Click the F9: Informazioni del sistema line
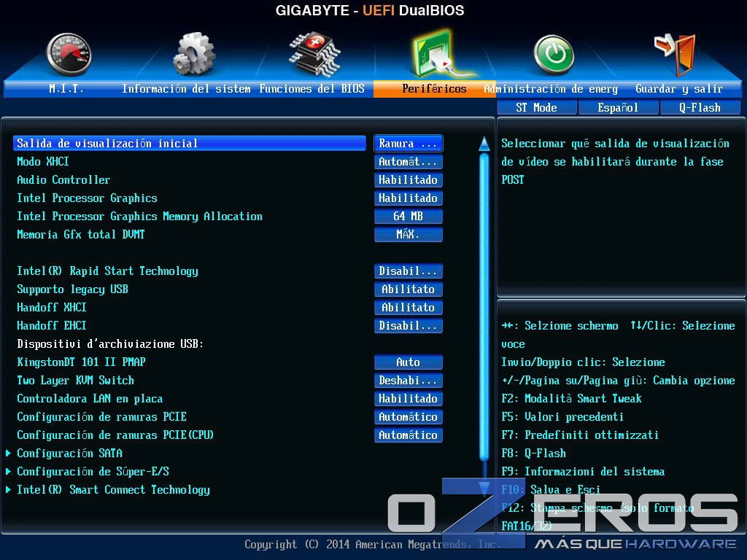Viewport: 747px width, 560px height. (583, 472)
